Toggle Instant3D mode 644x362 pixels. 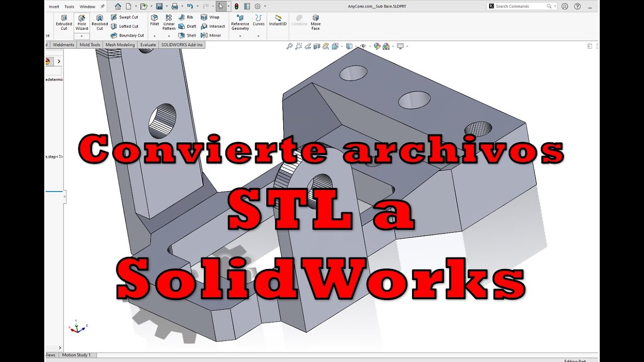click(x=278, y=20)
